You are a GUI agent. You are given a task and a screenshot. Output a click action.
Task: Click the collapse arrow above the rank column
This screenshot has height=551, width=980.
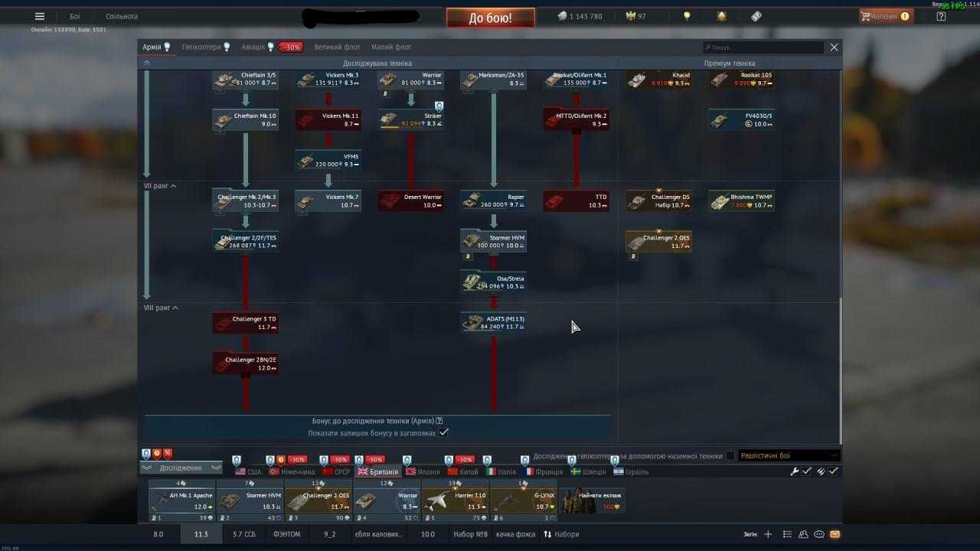(x=146, y=63)
